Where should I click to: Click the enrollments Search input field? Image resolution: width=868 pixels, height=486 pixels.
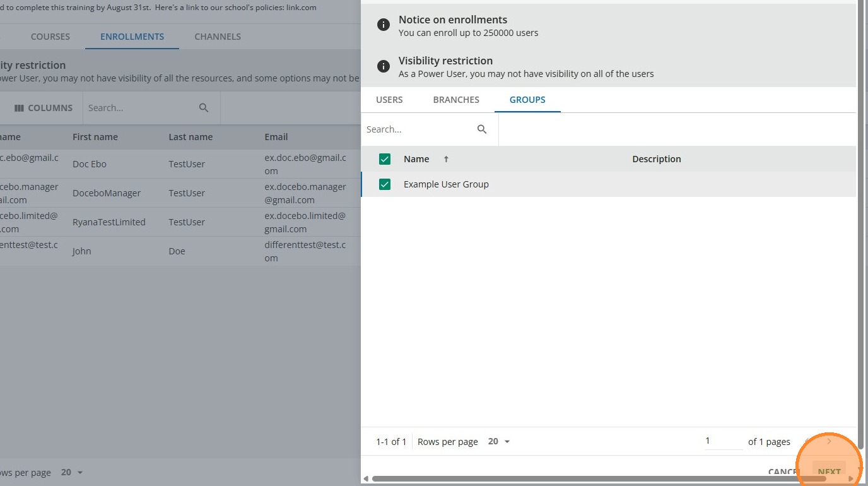(x=141, y=108)
